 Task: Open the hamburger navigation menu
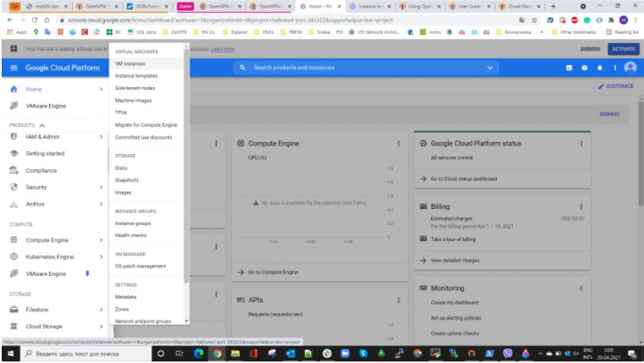pyautogui.click(x=14, y=67)
